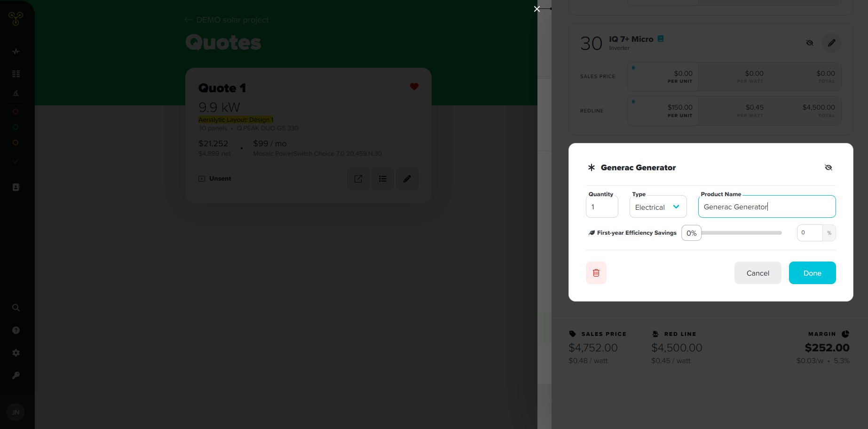Open the Quote 1 line items list icon

click(x=383, y=179)
